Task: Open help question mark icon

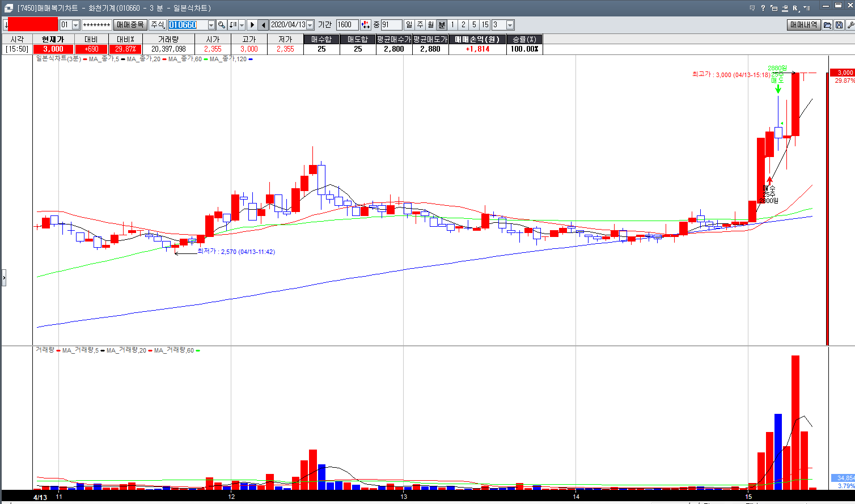Action: [x=763, y=8]
